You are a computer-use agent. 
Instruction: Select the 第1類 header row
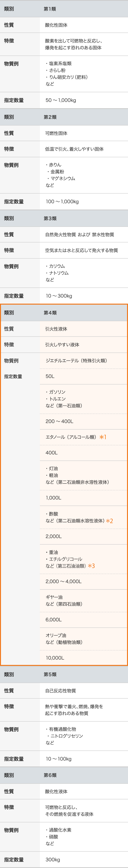(x=64, y=9)
